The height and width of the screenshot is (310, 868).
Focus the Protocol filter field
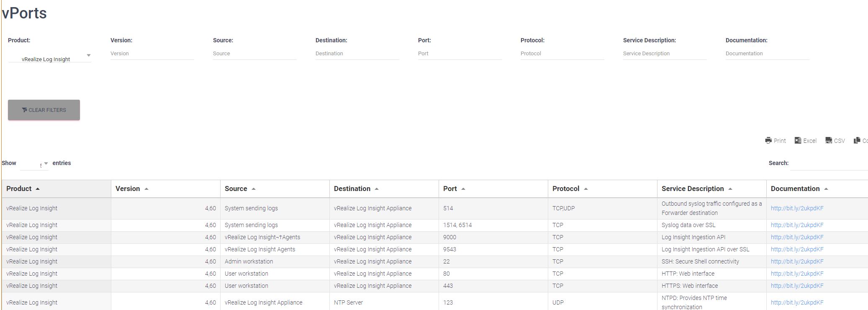click(x=562, y=54)
